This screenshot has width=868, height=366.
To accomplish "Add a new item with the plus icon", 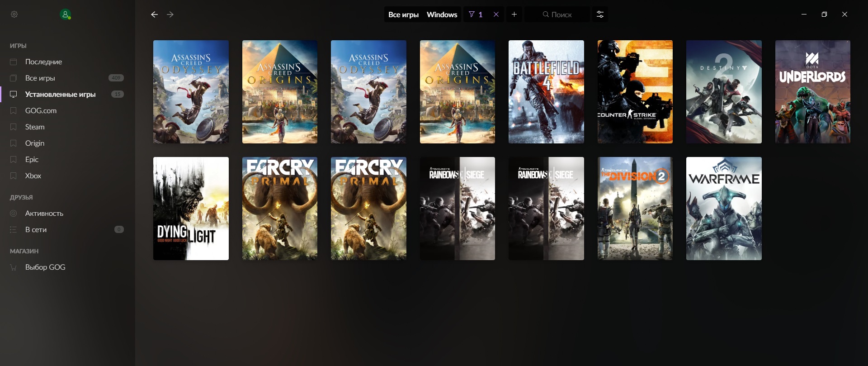I will [514, 14].
